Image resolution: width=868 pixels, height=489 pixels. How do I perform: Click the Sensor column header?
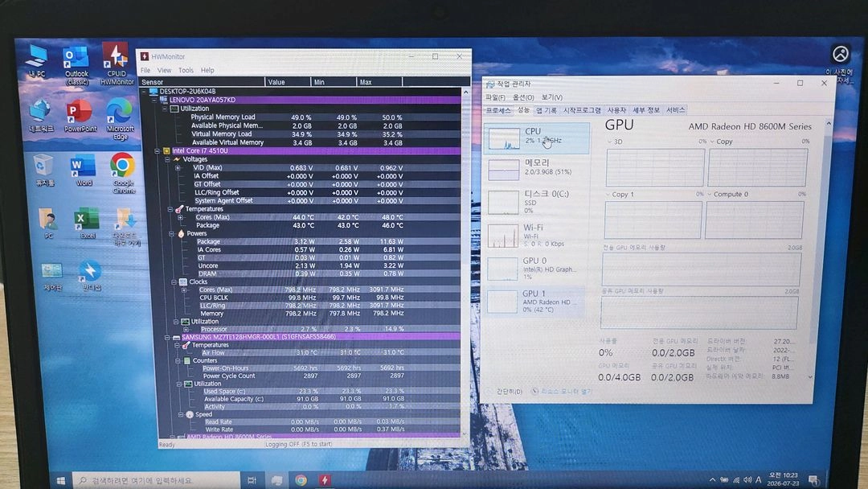(202, 82)
